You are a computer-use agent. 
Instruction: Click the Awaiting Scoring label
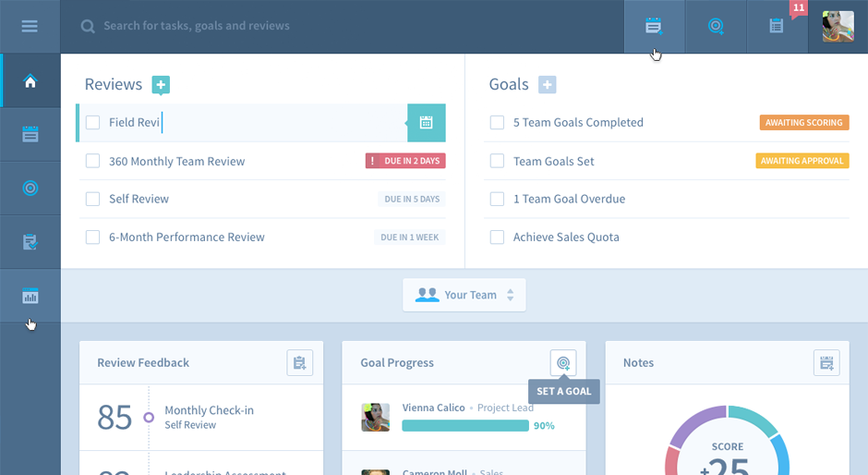(x=802, y=123)
